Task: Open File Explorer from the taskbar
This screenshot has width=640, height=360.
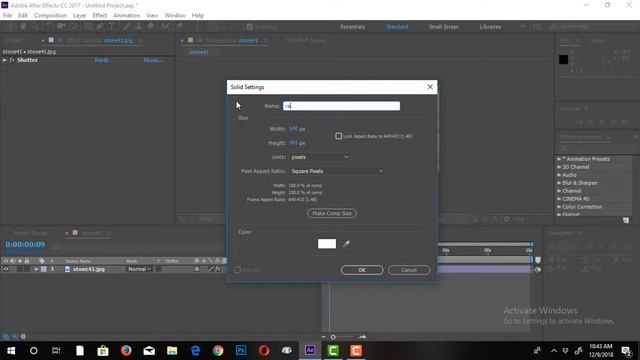Action: tap(172, 351)
